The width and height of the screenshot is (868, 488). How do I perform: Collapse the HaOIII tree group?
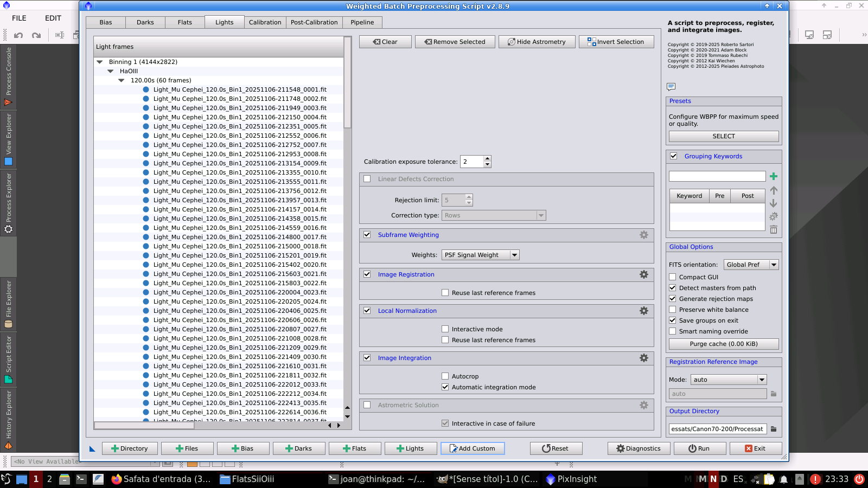click(x=111, y=71)
